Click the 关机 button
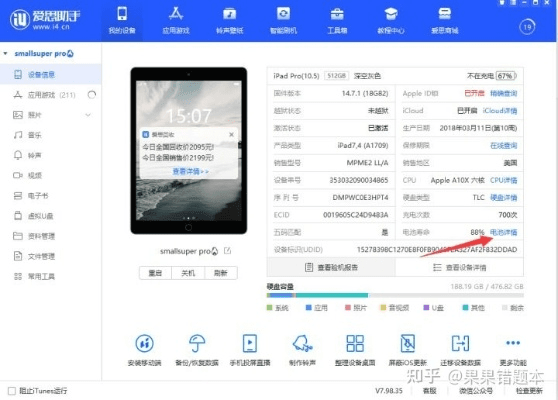The width and height of the screenshot is (558, 400). [188, 273]
